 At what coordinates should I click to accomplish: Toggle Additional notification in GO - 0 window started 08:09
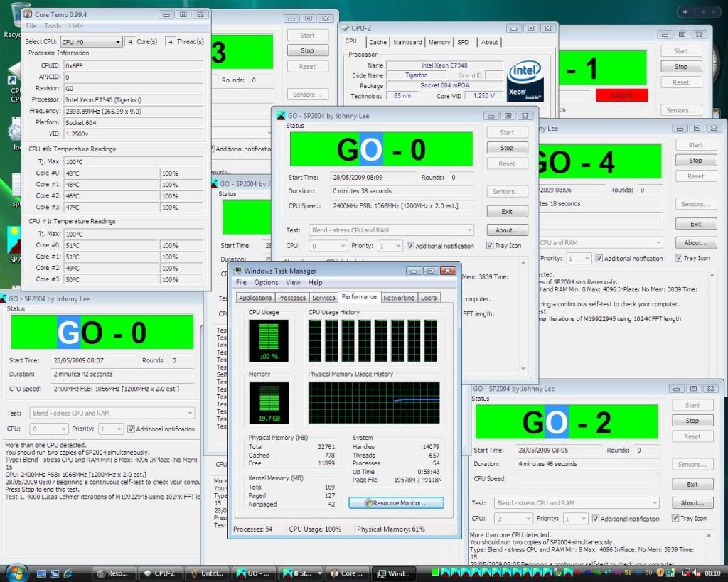click(410, 246)
